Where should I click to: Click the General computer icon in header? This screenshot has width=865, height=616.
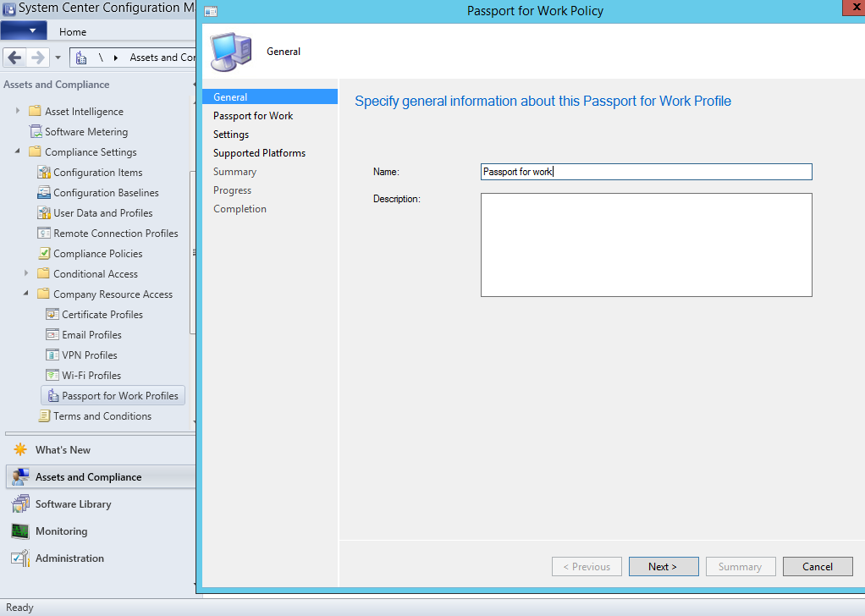231,52
